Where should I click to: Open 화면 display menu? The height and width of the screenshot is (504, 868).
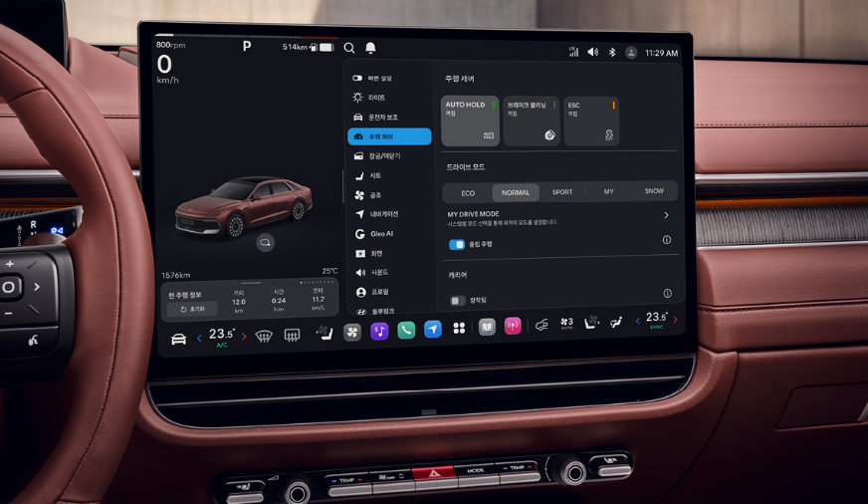pyautogui.click(x=390, y=253)
